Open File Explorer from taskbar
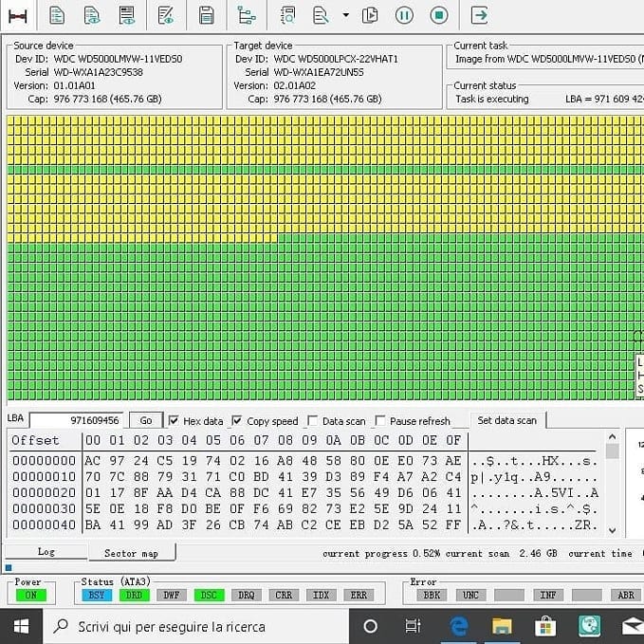This screenshot has height=644, width=644. [x=502, y=626]
